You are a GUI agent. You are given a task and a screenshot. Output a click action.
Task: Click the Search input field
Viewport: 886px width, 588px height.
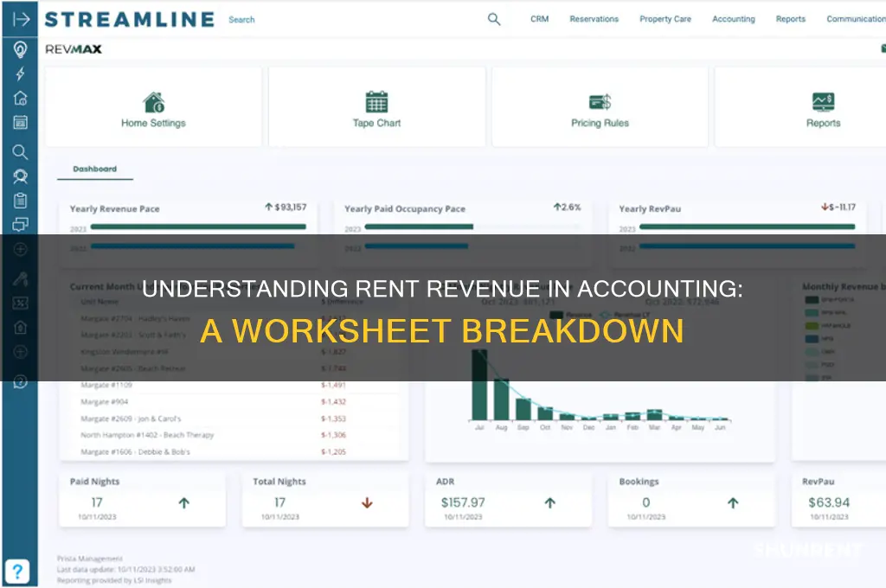[242, 20]
